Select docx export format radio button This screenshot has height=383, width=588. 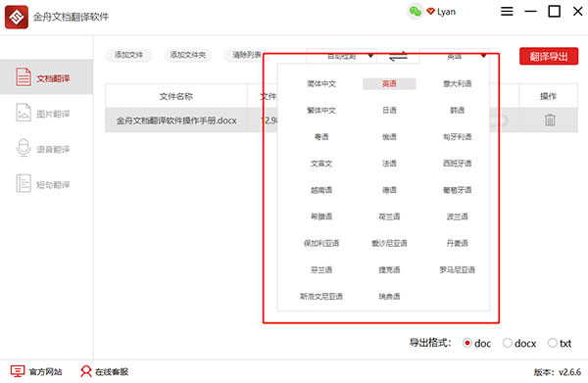(507, 343)
